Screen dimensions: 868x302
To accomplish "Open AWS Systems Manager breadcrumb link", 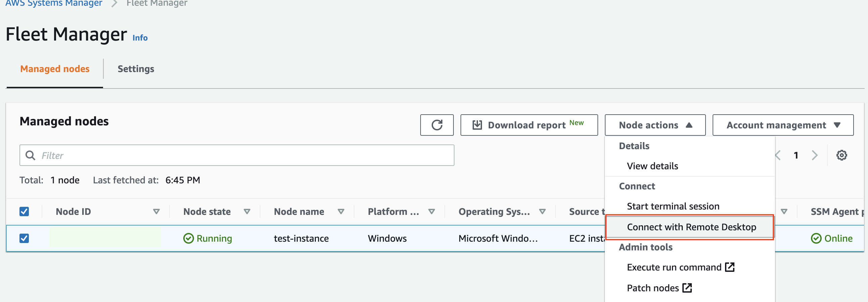I will click(x=54, y=3).
